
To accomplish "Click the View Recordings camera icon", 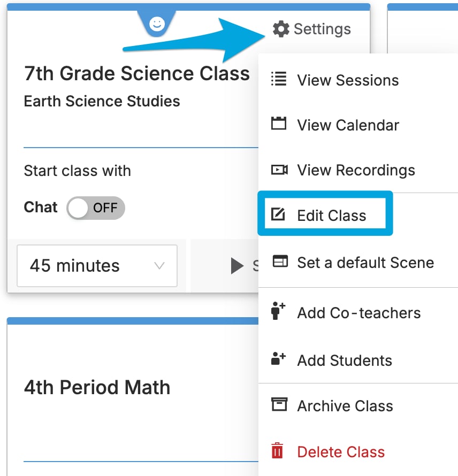I will tap(279, 170).
